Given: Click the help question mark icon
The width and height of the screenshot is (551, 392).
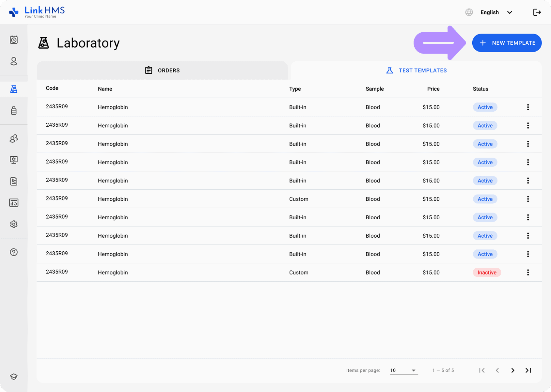Looking at the screenshot, I should pos(14,252).
